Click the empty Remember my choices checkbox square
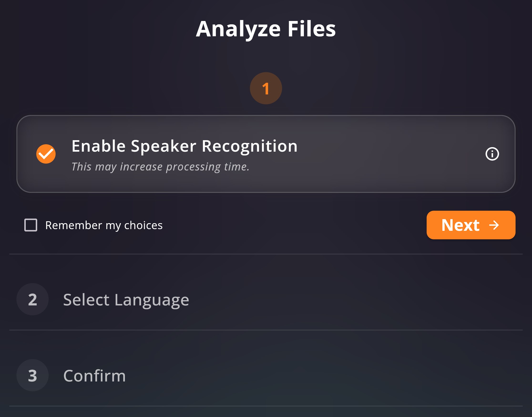Viewport: 532px width, 417px height. pos(31,225)
